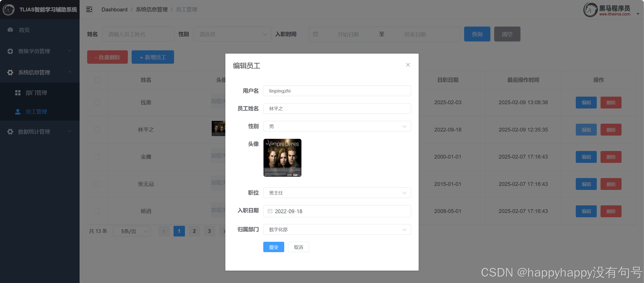Check the checkbox for 钱雷 row
644x283 pixels.
click(x=97, y=102)
